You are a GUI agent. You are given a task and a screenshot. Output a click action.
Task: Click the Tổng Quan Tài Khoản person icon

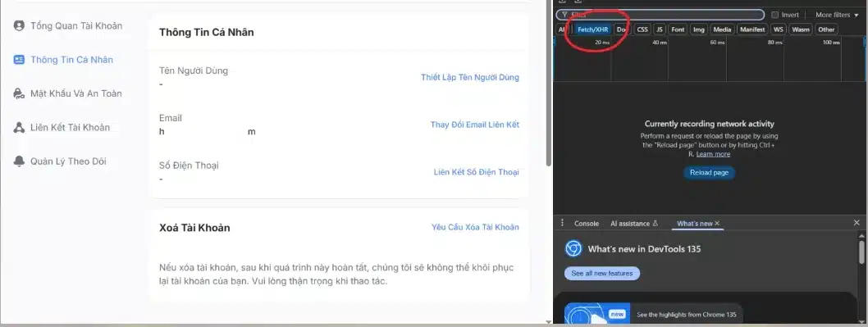tap(20, 25)
